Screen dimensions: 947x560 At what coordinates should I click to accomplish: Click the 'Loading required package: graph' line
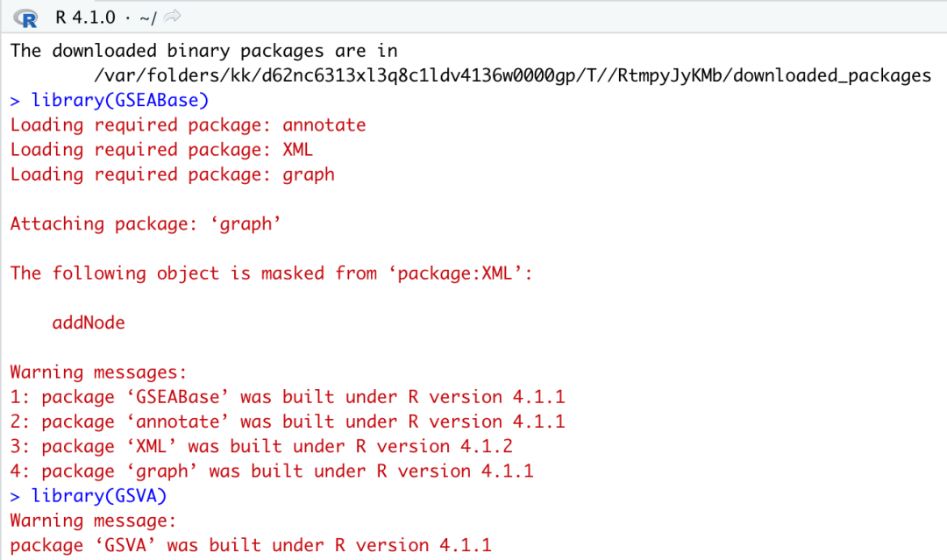pos(172,174)
